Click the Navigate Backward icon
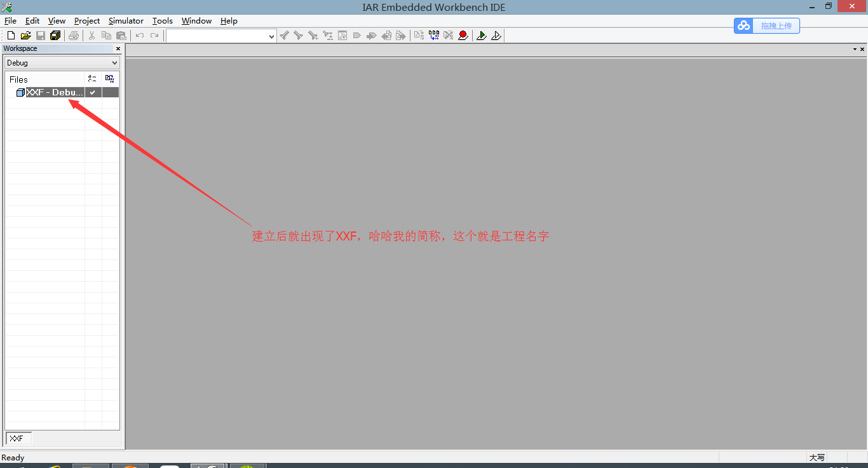Image resolution: width=868 pixels, height=468 pixels. click(x=386, y=36)
